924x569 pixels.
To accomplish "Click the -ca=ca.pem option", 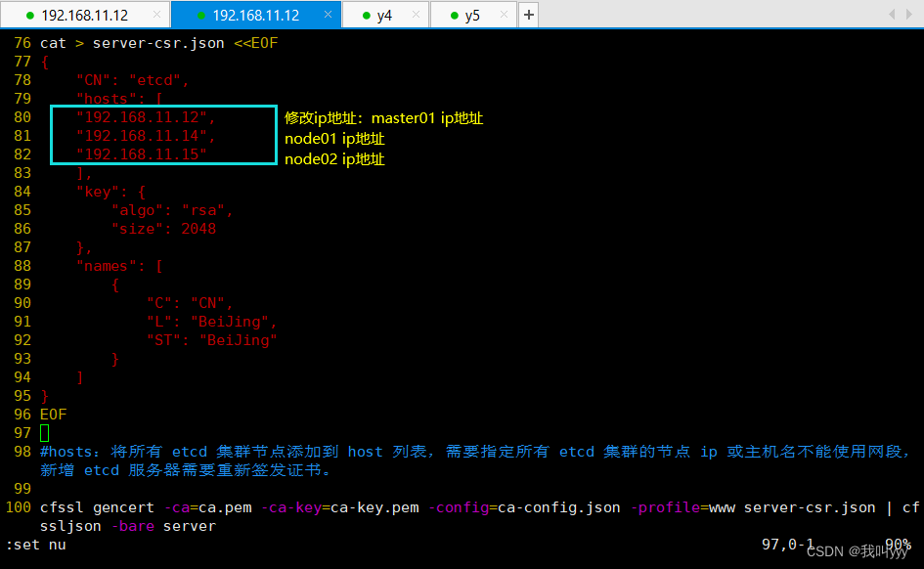I will pos(207,507).
